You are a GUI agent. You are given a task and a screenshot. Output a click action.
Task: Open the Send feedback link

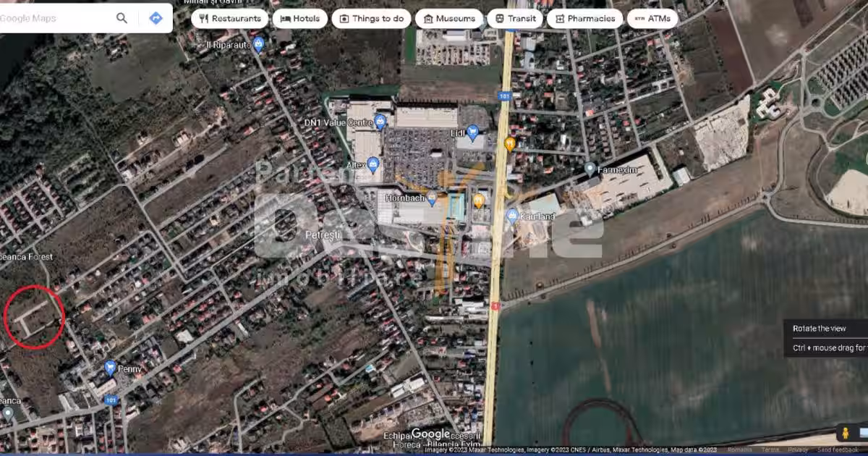(x=838, y=450)
